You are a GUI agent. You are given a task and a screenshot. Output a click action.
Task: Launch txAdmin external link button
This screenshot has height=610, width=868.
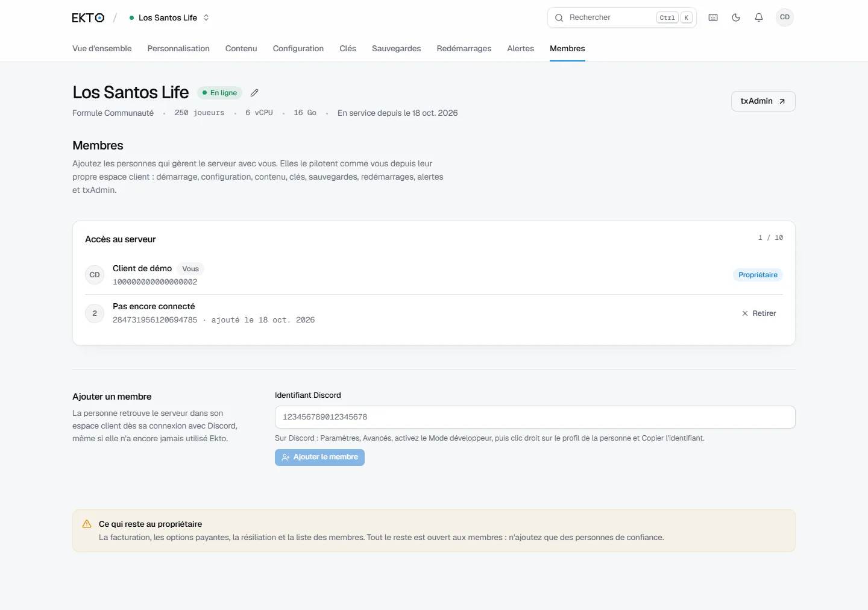pos(763,101)
